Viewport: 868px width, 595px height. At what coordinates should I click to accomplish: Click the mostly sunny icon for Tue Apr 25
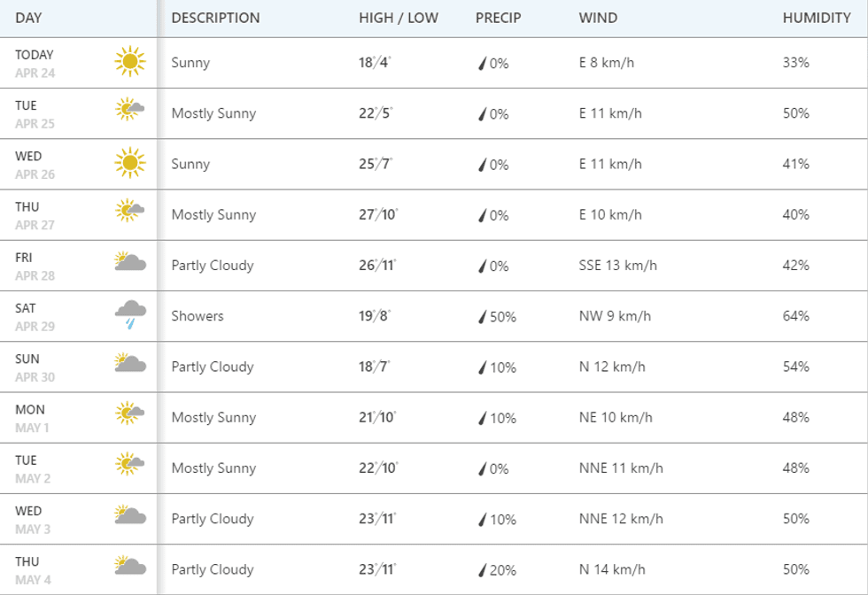pos(129,111)
